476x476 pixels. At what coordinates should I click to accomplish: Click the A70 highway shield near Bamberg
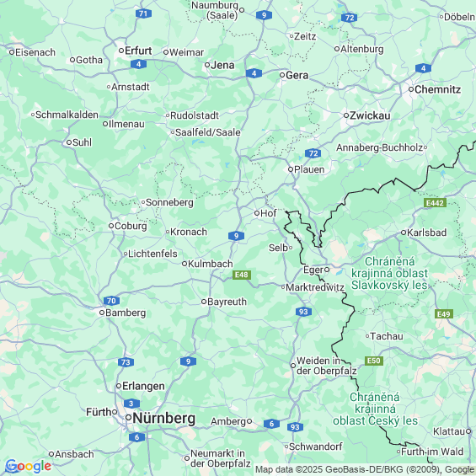tap(111, 301)
